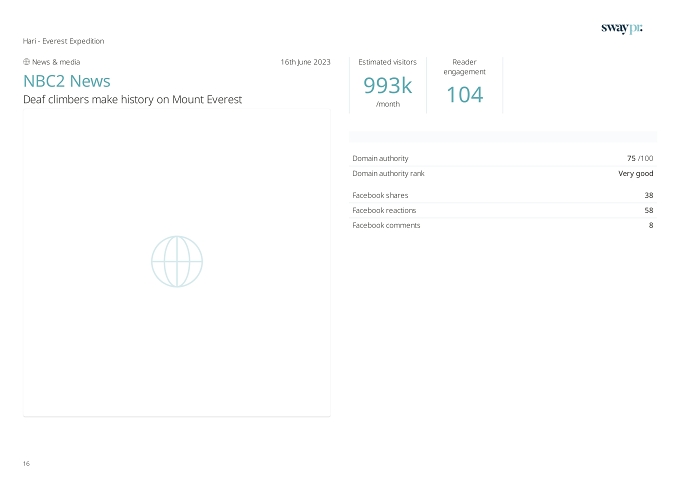Image resolution: width=680 pixels, height=481 pixels.
Task: Click the globe icon beside News & media
Action: (26, 62)
